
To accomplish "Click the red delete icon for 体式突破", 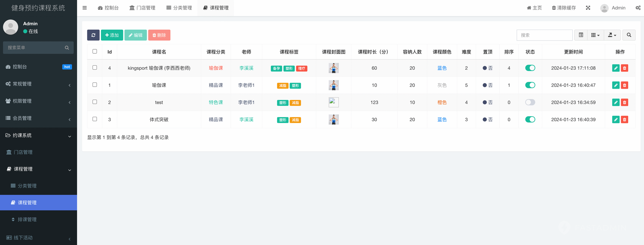I will coord(625,120).
